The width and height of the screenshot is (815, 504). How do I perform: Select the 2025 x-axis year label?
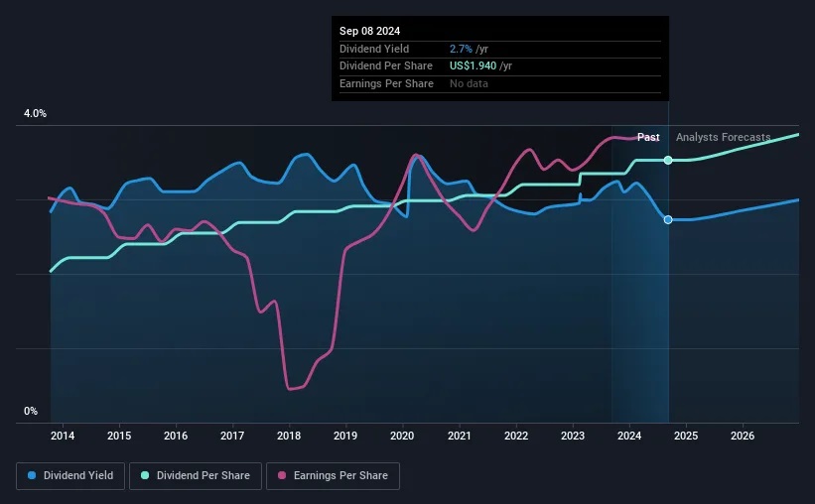coord(686,436)
